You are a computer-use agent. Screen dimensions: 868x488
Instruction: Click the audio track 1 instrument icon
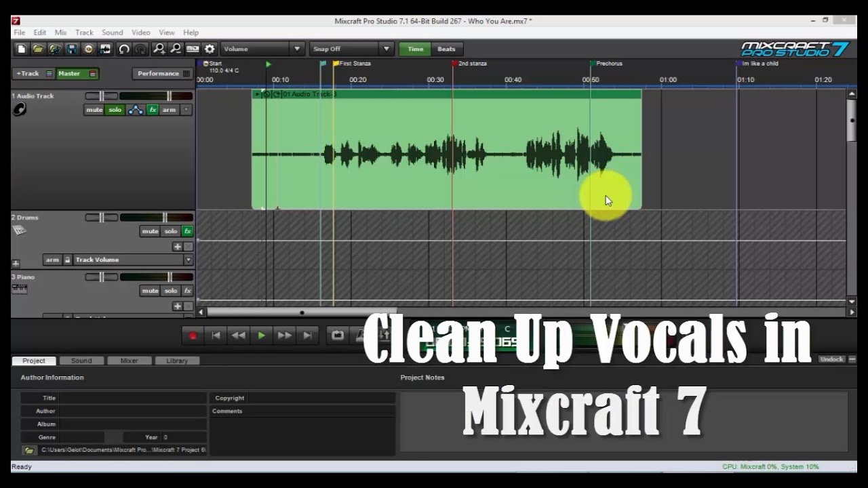(x=19, y=109)
